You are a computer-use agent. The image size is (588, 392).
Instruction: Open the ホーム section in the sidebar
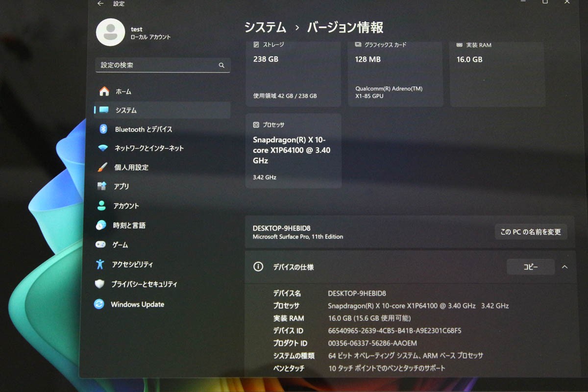click(x=123, y=91)
